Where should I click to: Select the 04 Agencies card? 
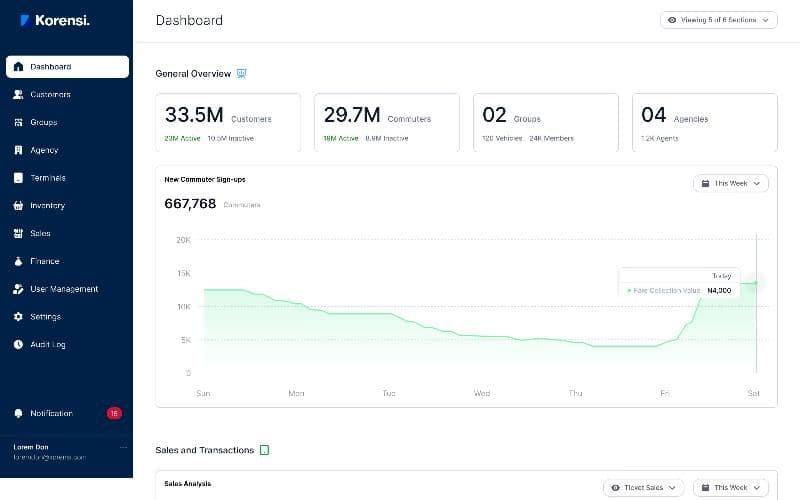tap(705, 122)
